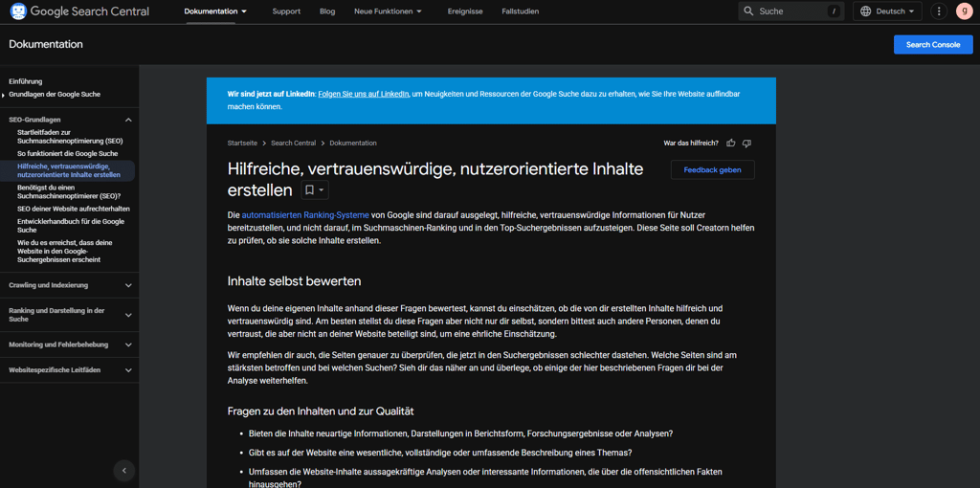Open SEO deiner Website aufrechterhalten
The height and width of the screenshot is (488, 980).
74,209
